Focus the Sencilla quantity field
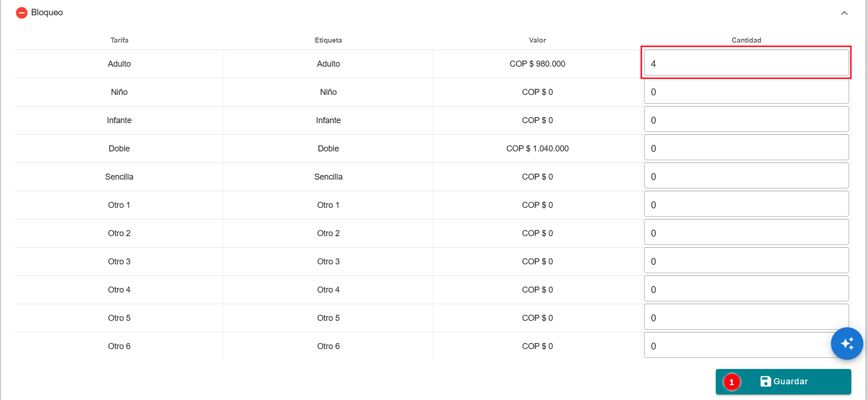Viewport: 868px width, 400px height. point(746,176)
